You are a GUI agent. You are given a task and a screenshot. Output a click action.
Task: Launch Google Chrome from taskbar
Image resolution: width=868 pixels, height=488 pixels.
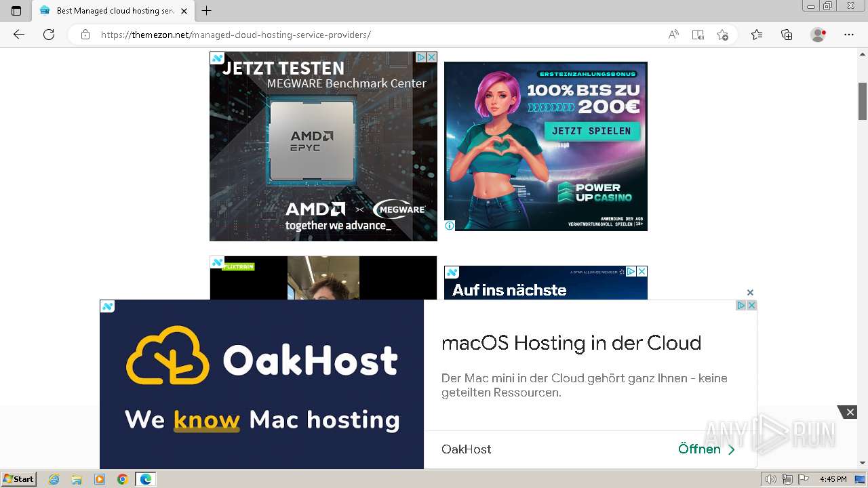click(123, 479)
